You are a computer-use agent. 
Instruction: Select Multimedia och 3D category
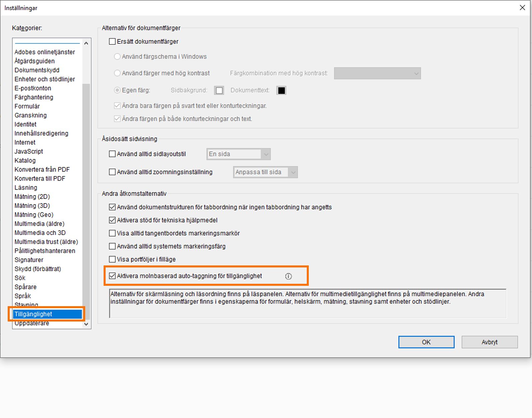[40, 233]
